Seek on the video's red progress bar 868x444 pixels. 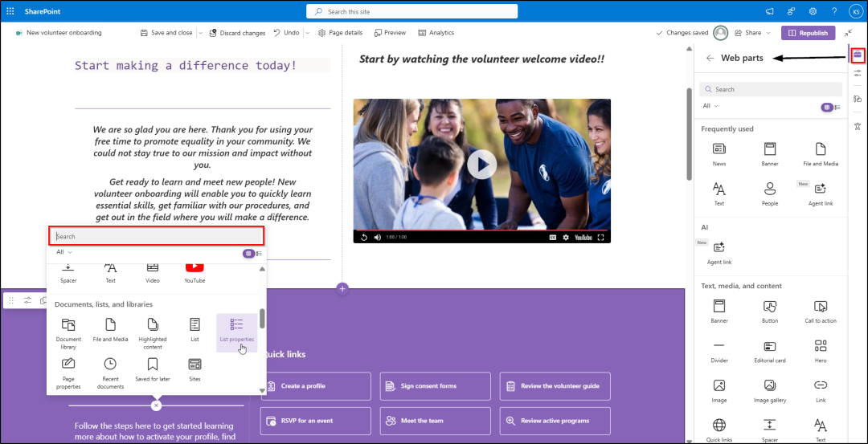(482, 230)
